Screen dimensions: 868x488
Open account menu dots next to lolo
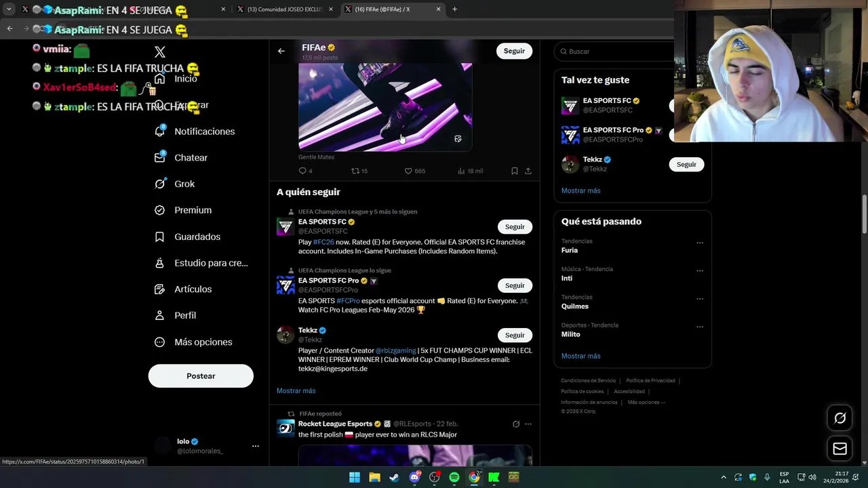pyautogui.click(x=256, y=446)
